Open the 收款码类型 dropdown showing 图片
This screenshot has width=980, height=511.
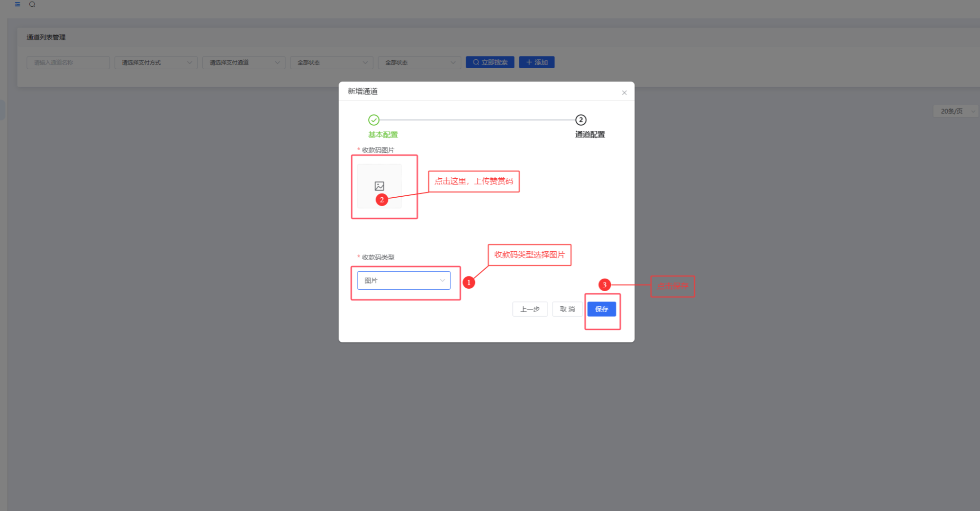tap(403, 281)
